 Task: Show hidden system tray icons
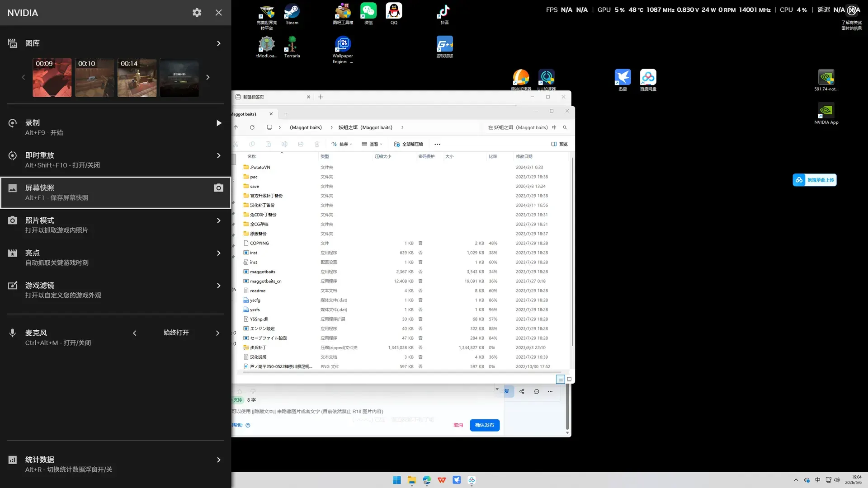tap(796, 480)
